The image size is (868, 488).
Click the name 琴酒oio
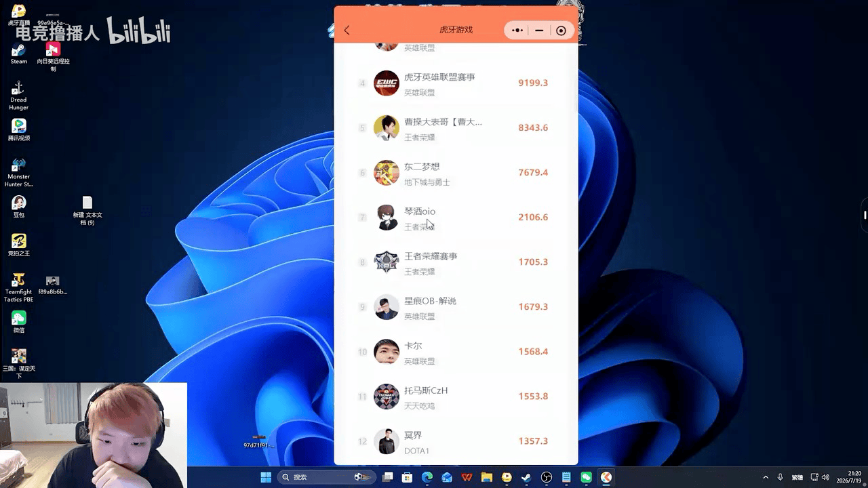click(420, 211)
